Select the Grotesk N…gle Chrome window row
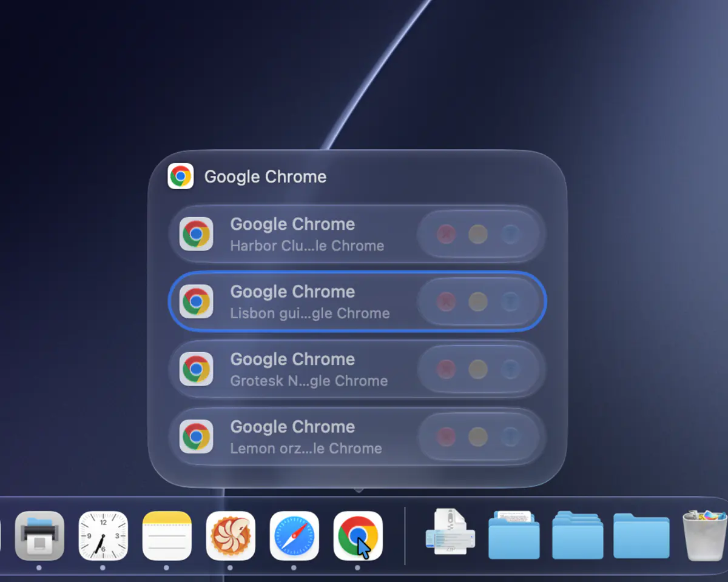This screenshot has height=582, width=728. [x=357, y=369]
